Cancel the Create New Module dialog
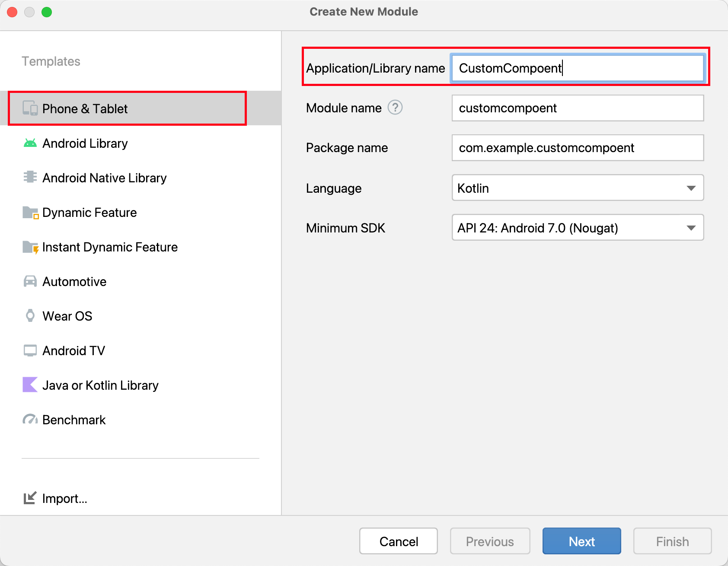 point(398,541)
